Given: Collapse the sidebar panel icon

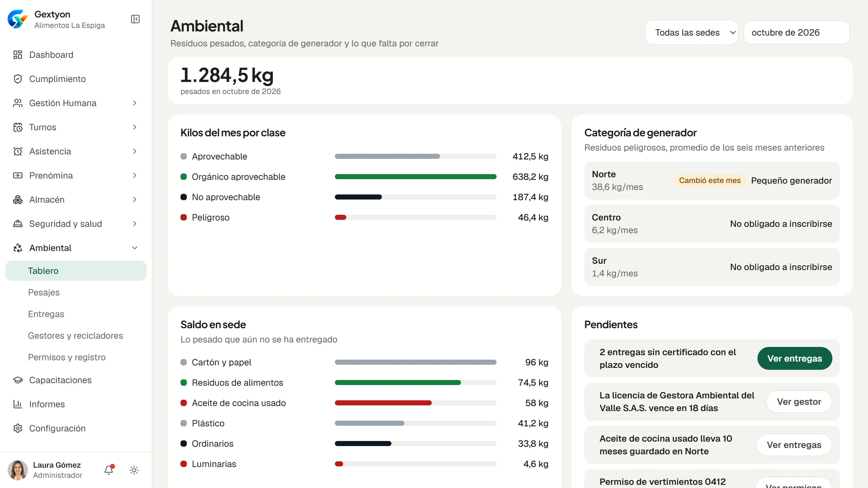Looking at the screenshot, I should pyautogui.click(x=135, y=19).
